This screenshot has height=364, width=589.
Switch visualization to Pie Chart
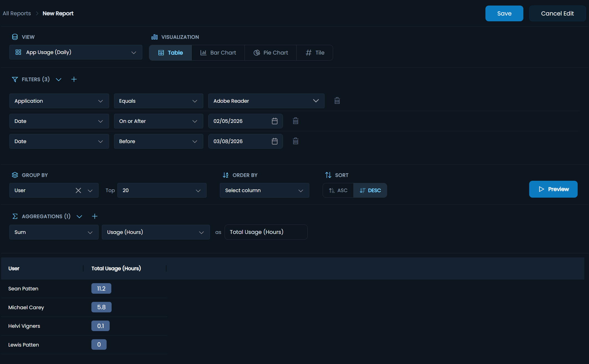[x=271, y=53]
